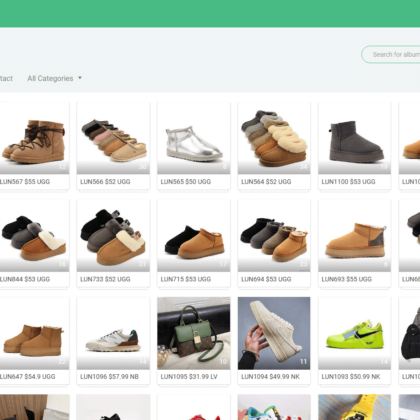Open the LUN844 $53 UGG slippers thumbnail
Viewport: 420px width, 420px height.
pos(34,236)
